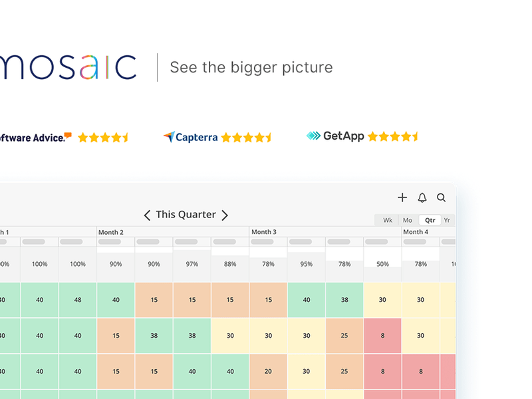Image resolution: width=532 pixels, height=399 pixels.
Task: Click the This Quarter label
Action: (x=186, y=214)
